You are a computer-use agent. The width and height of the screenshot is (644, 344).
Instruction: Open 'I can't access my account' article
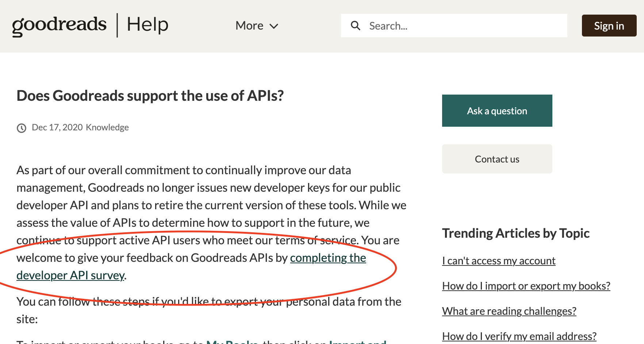499,261
